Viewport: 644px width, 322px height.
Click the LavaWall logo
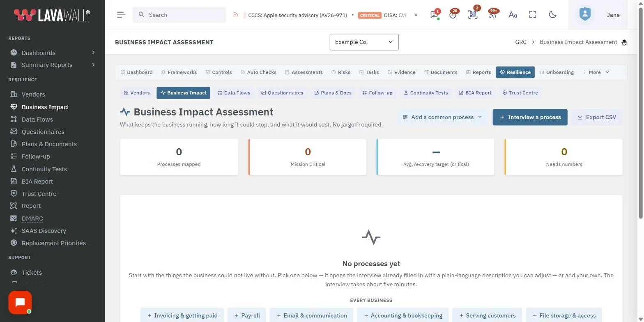pos(52,15)
